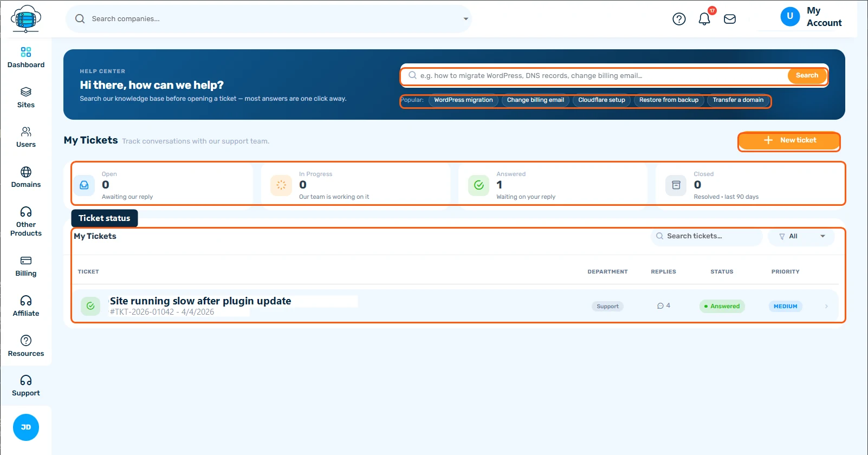868x455 pixels.
Task: Focus the Search companies field
Action: click(269, 19)
